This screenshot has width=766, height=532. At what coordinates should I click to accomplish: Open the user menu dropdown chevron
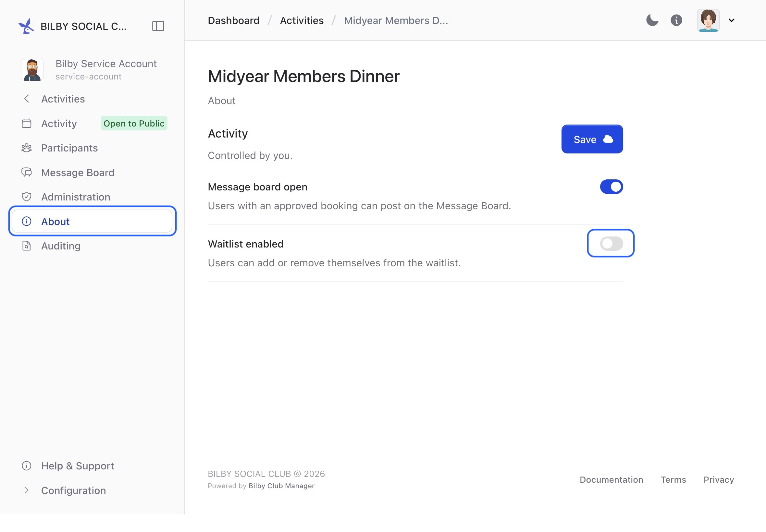click(x=731, y=20)
